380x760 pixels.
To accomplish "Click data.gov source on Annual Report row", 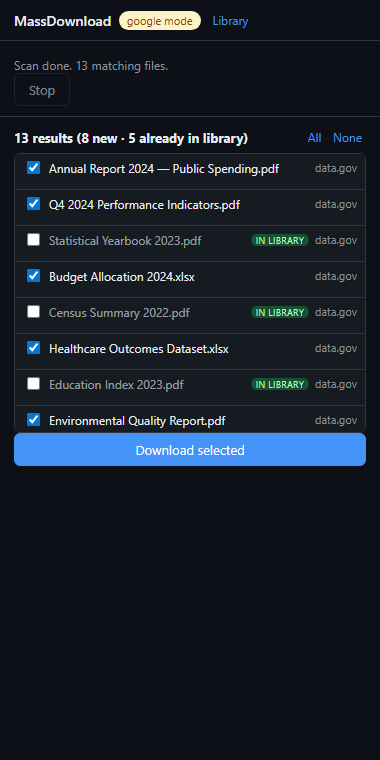I will pos(336,168).
